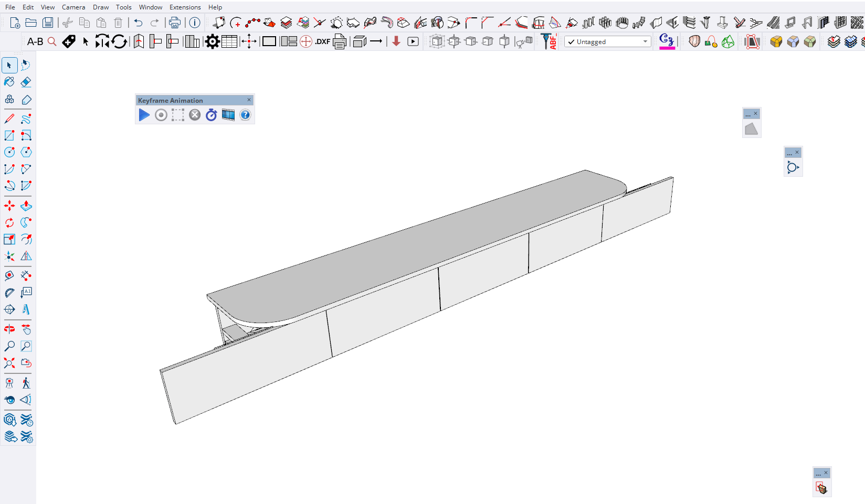Expand the Extensions menu
This screenshot has height=504, width=865.
point(185,7)
